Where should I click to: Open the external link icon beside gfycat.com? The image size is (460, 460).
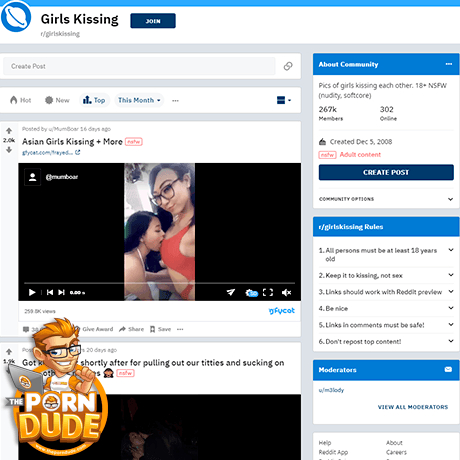[x=78, y=152]
